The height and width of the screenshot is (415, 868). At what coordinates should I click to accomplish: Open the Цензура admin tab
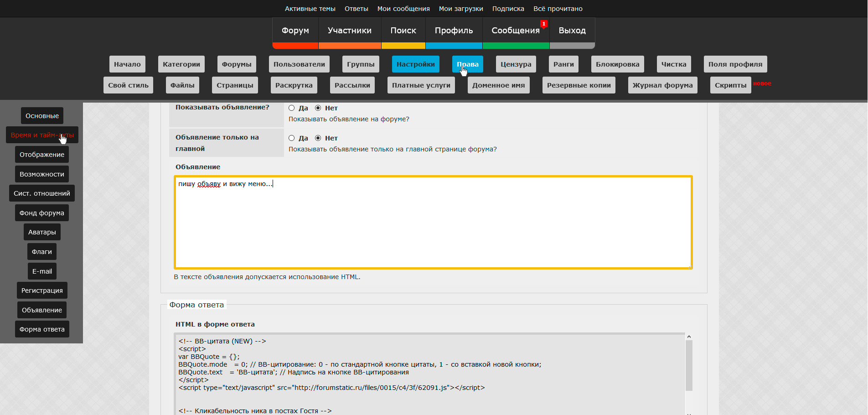[x=516, y=64]
